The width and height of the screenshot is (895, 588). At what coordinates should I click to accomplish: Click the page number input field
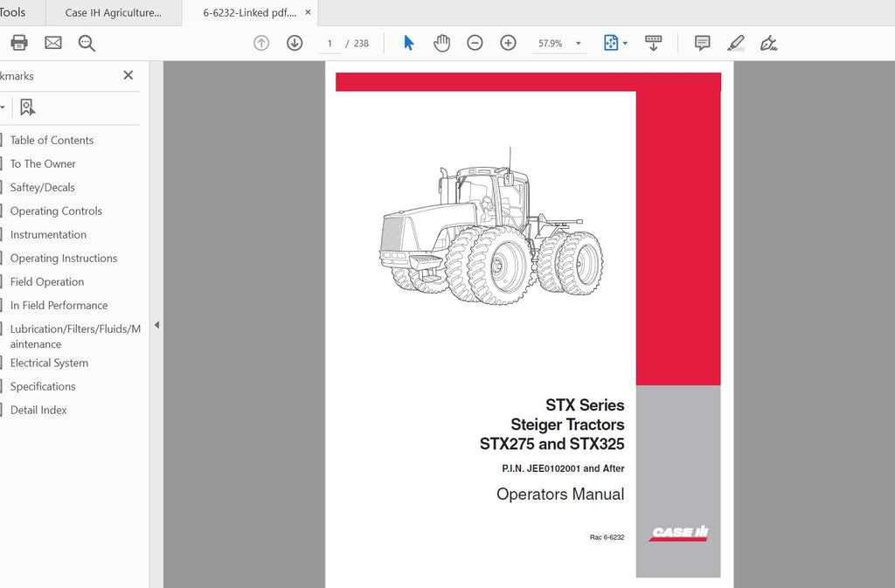330,44
